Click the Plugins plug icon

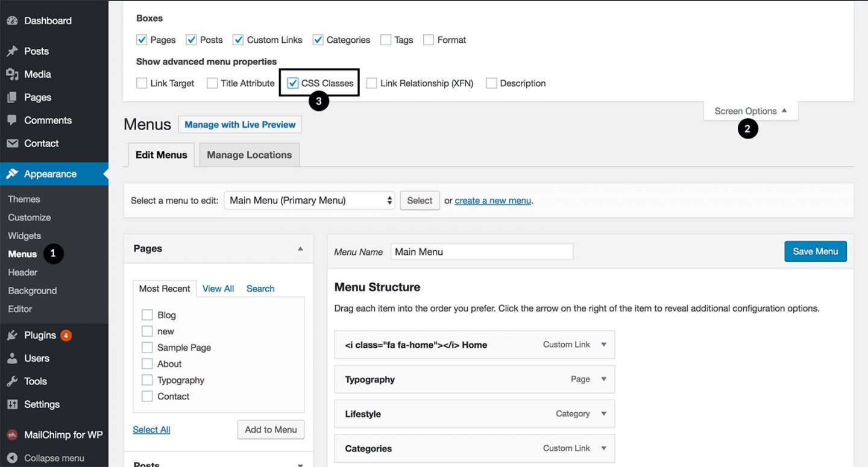(12, 336)
